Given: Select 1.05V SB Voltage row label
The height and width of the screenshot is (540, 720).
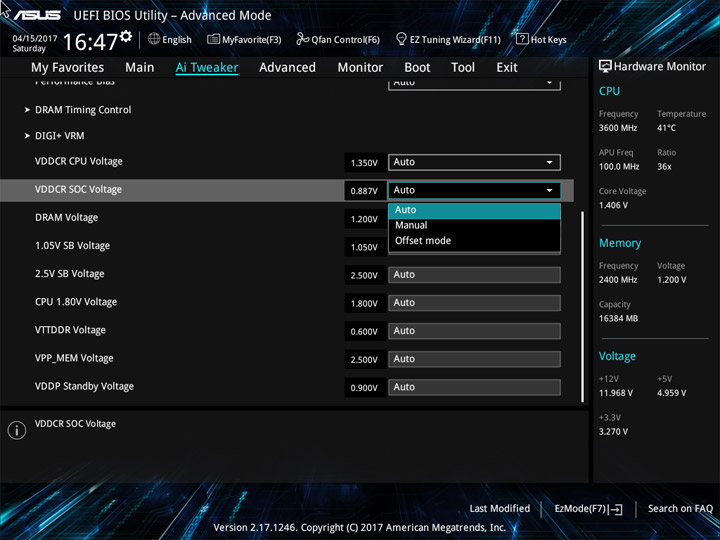Looking at the screenshot, I should [x=73, y=246].
